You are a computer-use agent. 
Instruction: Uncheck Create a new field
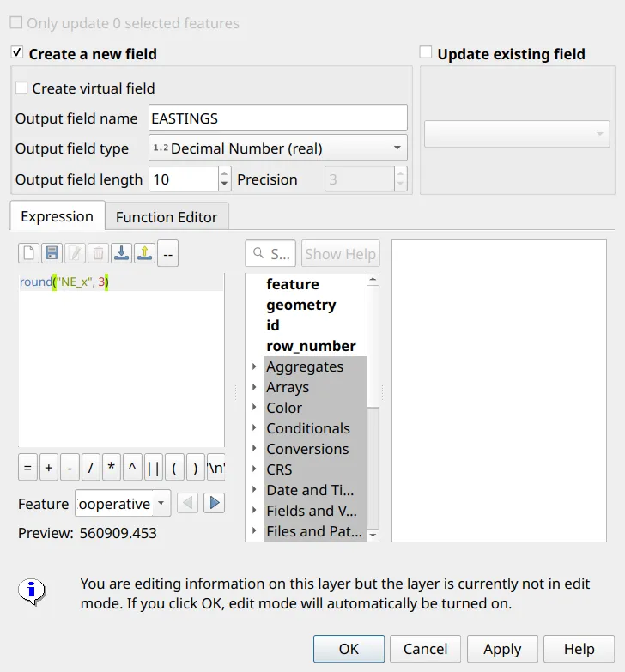point(16,52)
